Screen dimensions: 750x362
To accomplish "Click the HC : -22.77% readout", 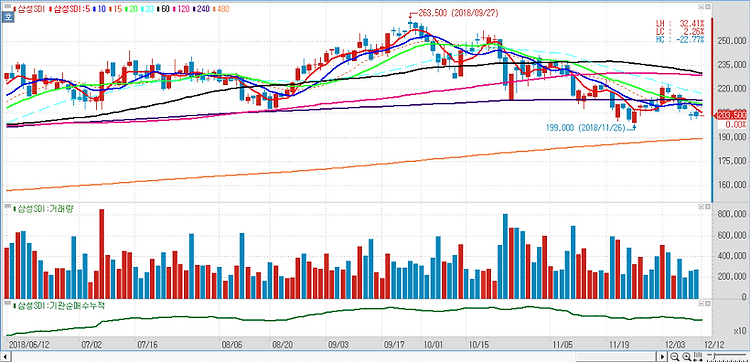I will coord(680,39).
